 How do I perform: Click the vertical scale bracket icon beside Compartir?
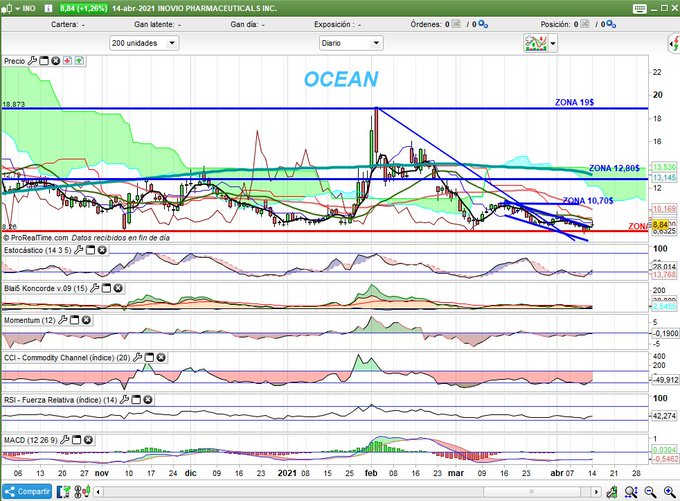(x=63, y=491)
